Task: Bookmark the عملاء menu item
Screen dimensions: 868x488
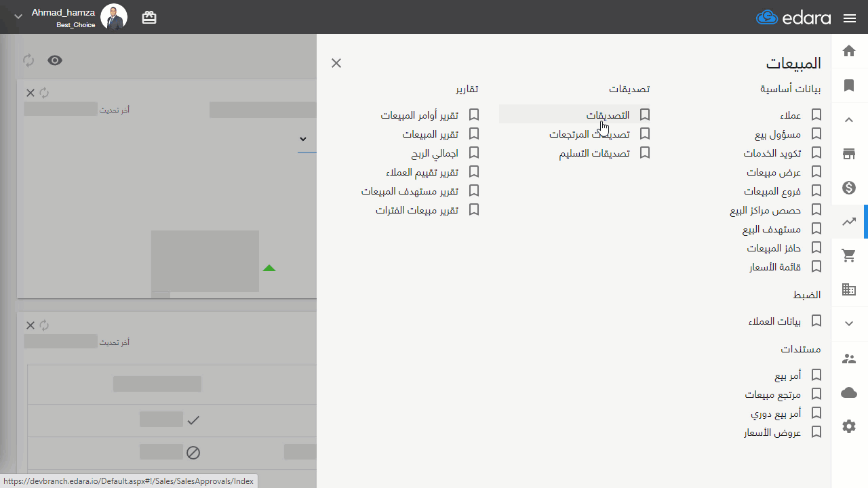Action: (x=816, y=115)
